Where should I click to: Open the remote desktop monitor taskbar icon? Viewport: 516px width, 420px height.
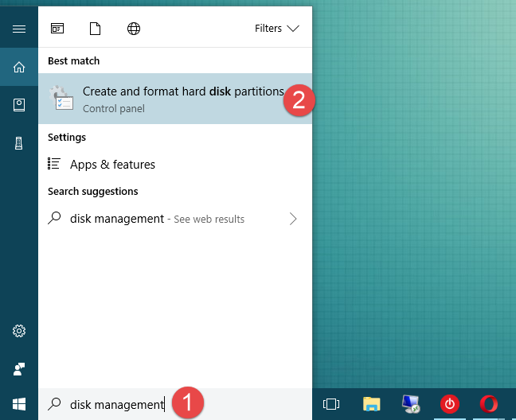pyautogui.click(x=411, y=404)
